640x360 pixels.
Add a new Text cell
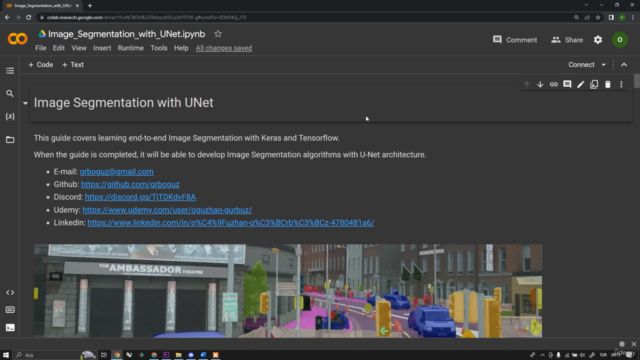pyautogui.click(x=73, y=65)
